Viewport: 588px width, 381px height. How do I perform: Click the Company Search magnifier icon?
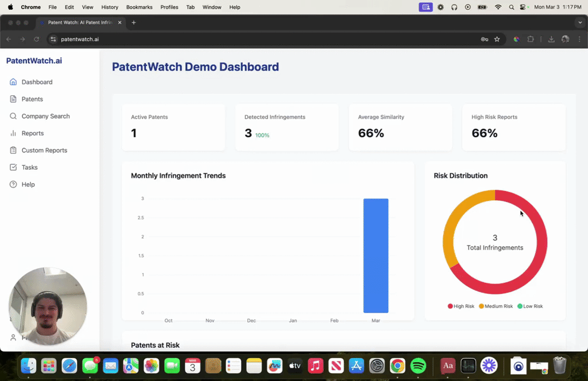coord(13,116)
